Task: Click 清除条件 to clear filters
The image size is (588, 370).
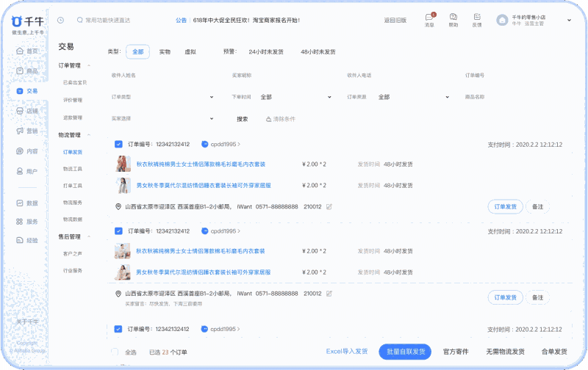Action: tap(284, 119)
